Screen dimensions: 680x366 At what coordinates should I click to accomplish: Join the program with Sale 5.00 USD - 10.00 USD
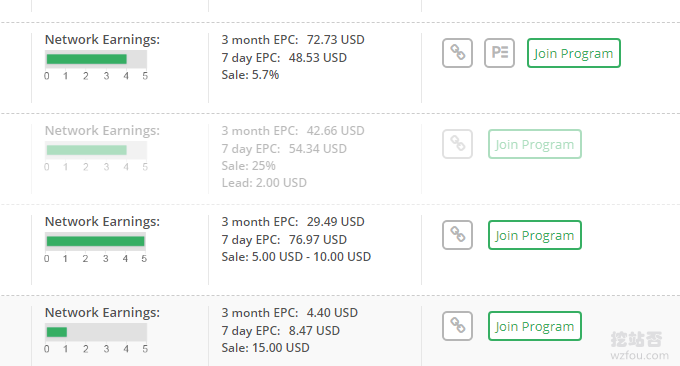[535, 235]
